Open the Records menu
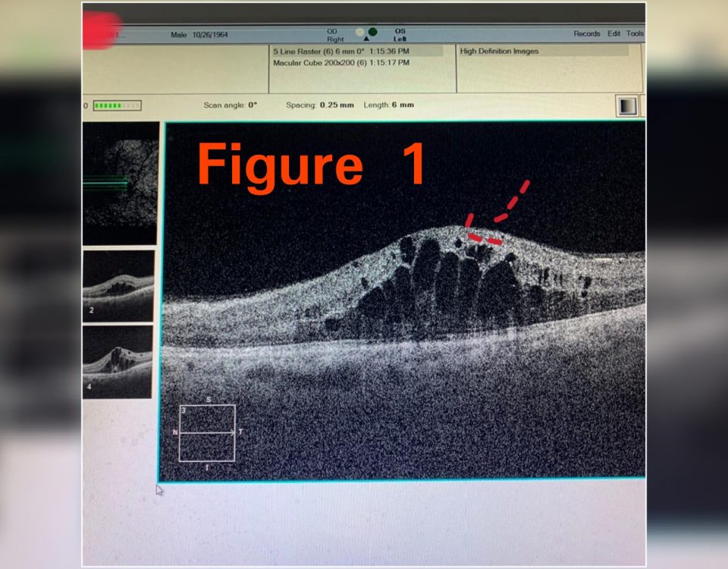Image resolution: width=728 pixels, height=569 pixels. (588, 33)
